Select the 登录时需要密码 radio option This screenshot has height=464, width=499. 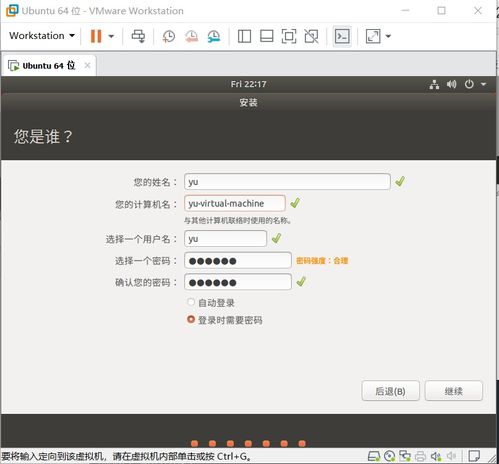191,319
